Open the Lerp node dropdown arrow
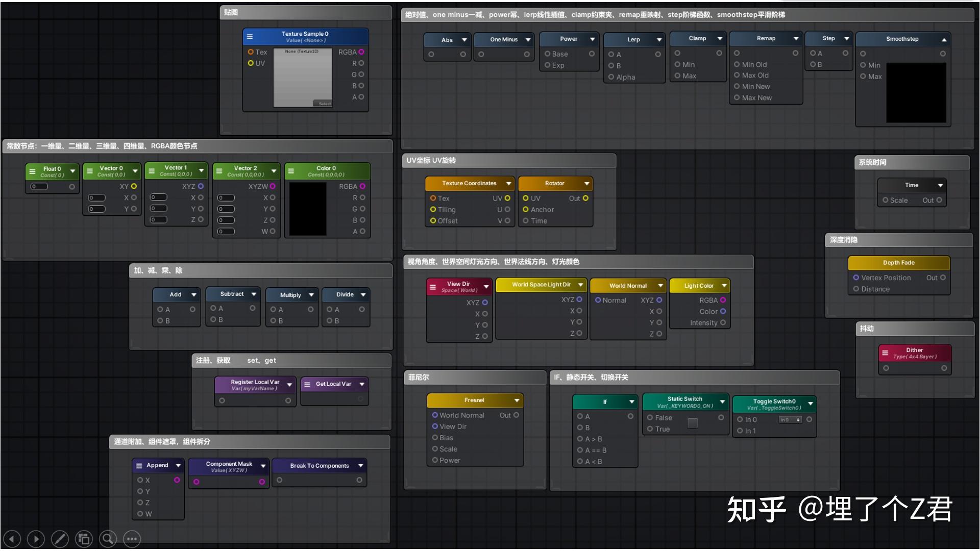 [x=660, y=39]
